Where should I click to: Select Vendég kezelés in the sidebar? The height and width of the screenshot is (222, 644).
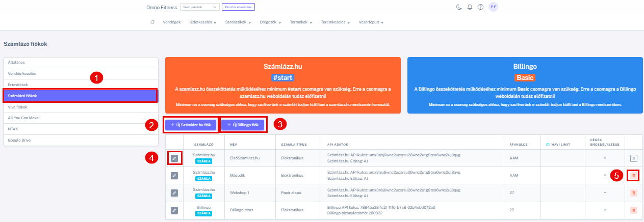(x=81, y=73)
